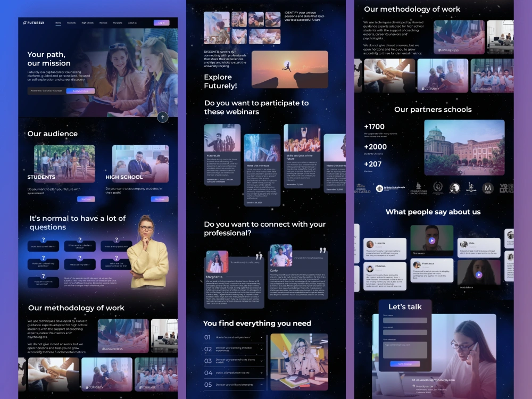This screenshot has height=399, width=532.
Task: Open the 'Skills and jobs of the future' webinar card
Action: [302, 156]
